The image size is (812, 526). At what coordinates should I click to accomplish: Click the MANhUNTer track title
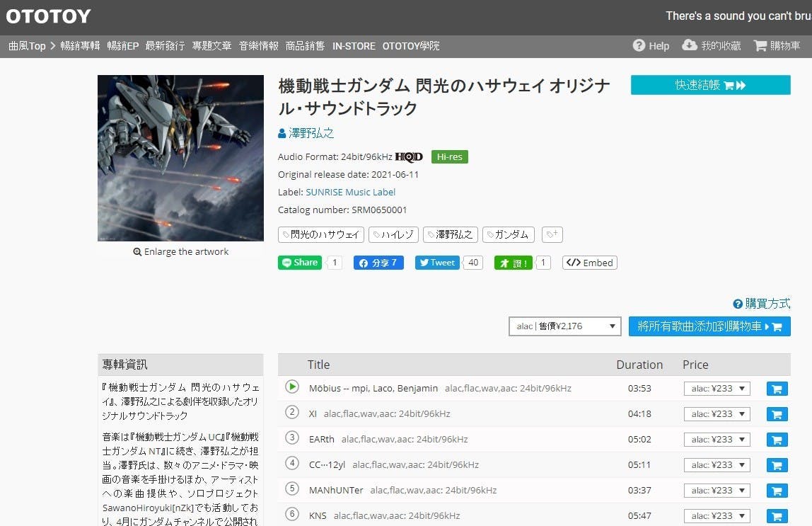(336, 490)
